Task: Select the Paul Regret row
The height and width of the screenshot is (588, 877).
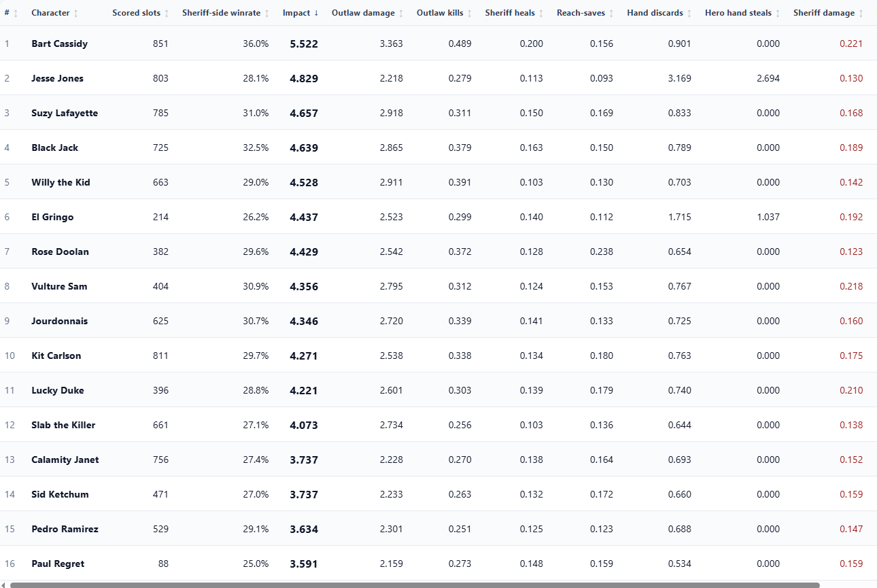Action: [x=439, y=564]
